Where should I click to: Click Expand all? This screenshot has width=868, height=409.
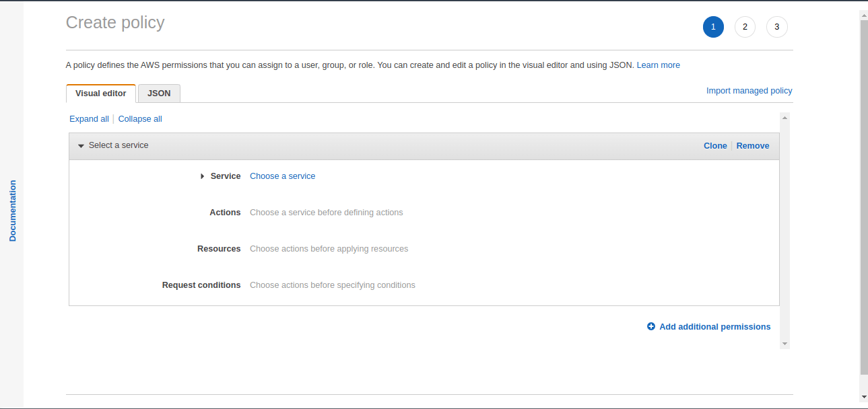(x=89, y=119)
